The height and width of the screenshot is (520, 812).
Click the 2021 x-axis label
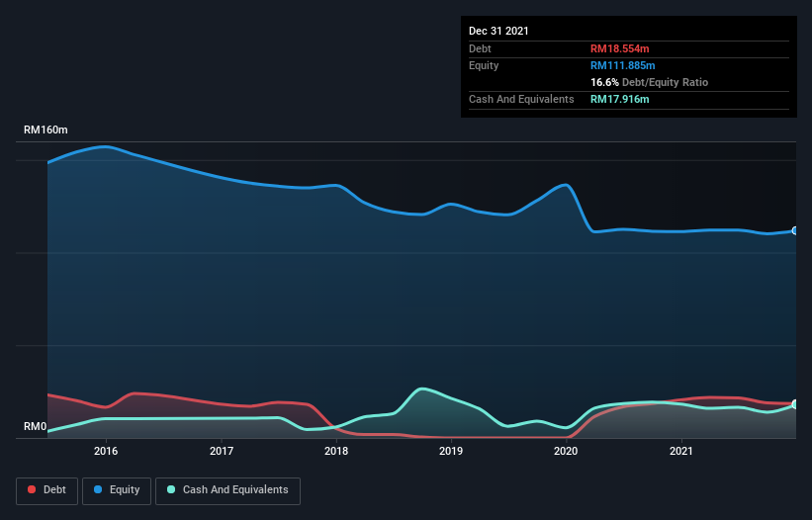tap(681, 451)
